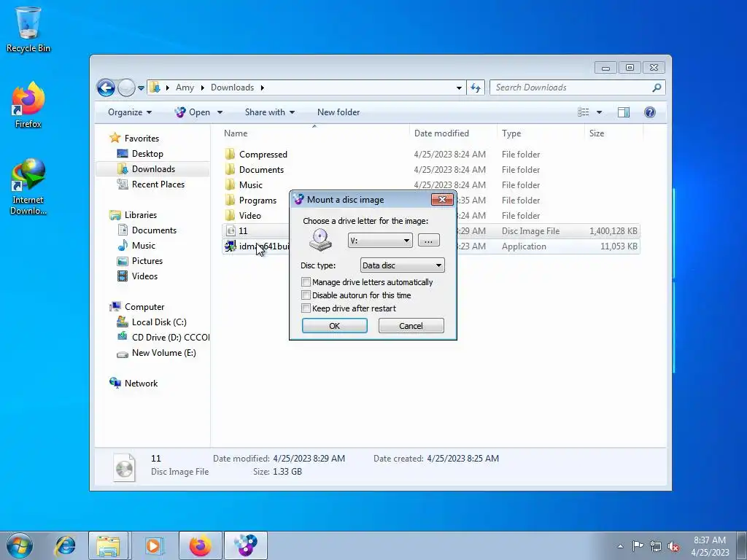The image size is (747, 560).
Task: Click New folder in toolbar
Action: [x=338, y=112]
